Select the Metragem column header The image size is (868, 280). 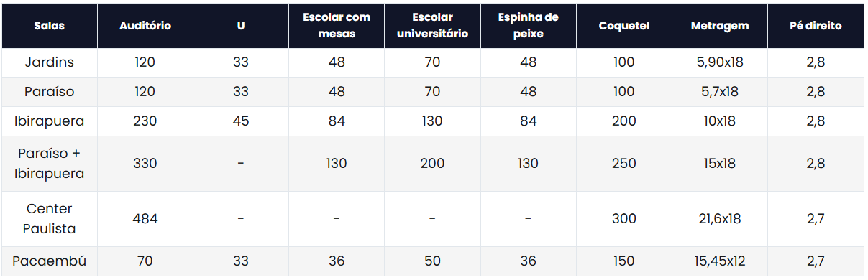coord(719,26)
